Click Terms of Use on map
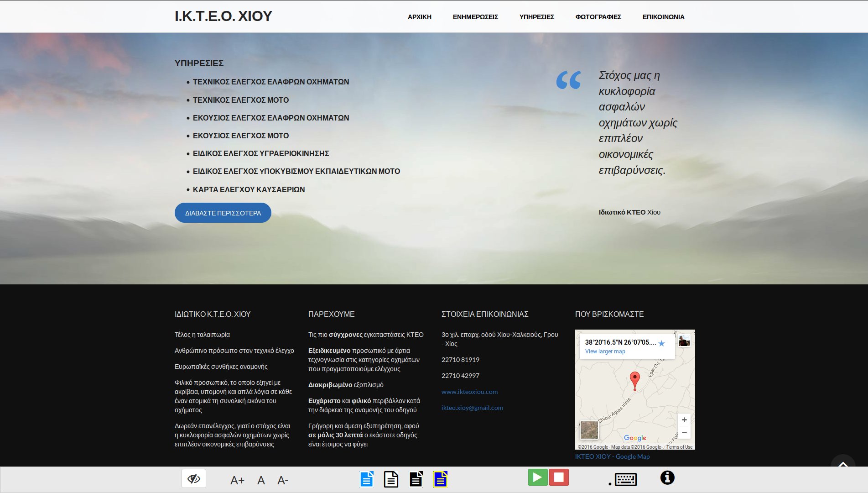Image resolution: width=868 pixels, height=493 pixels. coord(679,447)
